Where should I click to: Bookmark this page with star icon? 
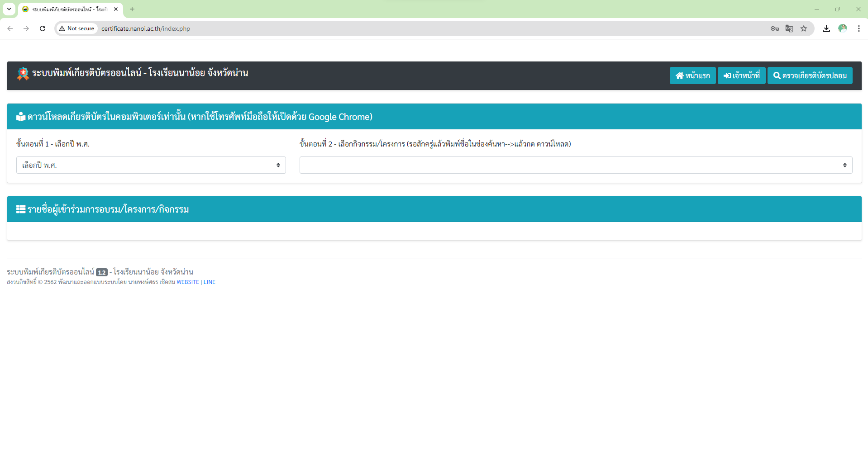[x=804, y=28]
